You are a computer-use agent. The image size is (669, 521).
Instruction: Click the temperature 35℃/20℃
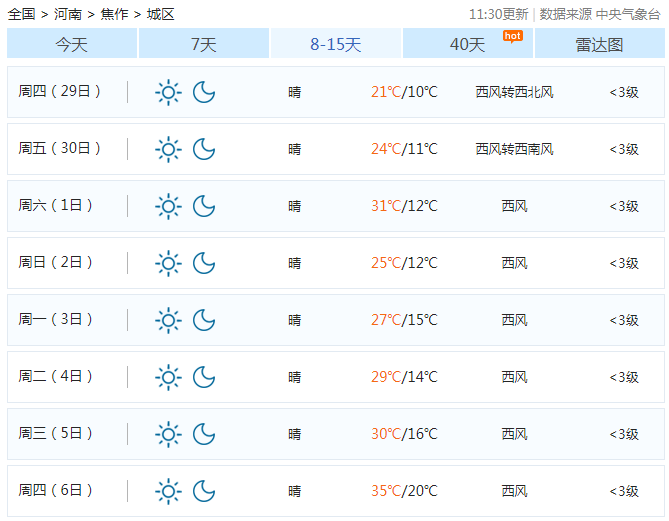pyautogui.click(x=404, y=492)
